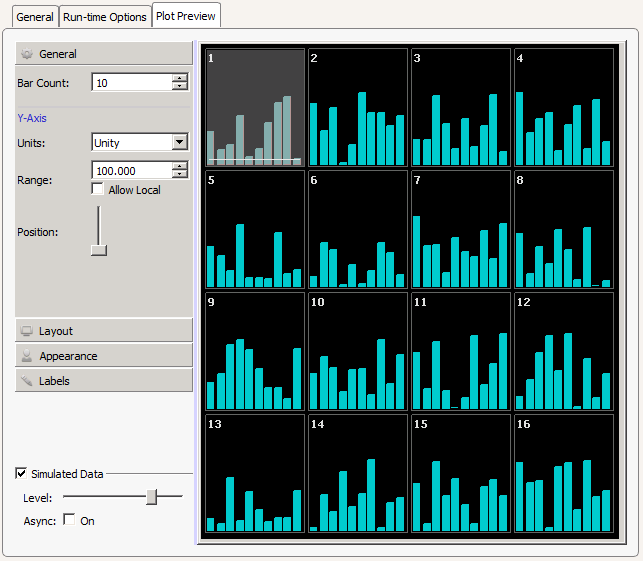Viewport: 643px width, 561px height.
Task: Select the Plot Preview tab
Action: point(186,16)
